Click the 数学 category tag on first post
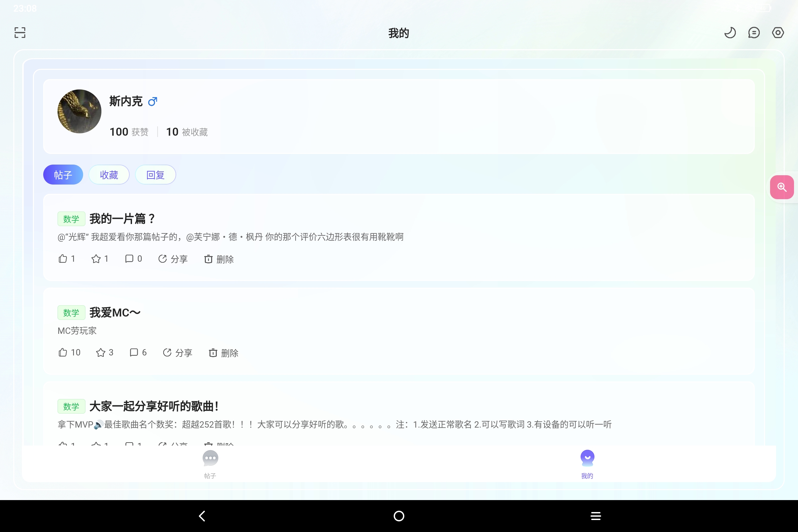The width and height of the screenshot is (798, 532). coord(71,219)
